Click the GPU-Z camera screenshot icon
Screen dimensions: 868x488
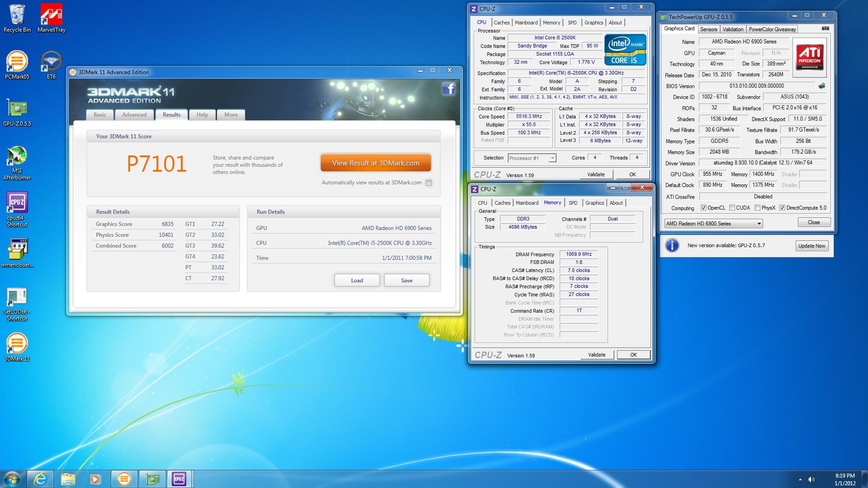click(826, 28)
